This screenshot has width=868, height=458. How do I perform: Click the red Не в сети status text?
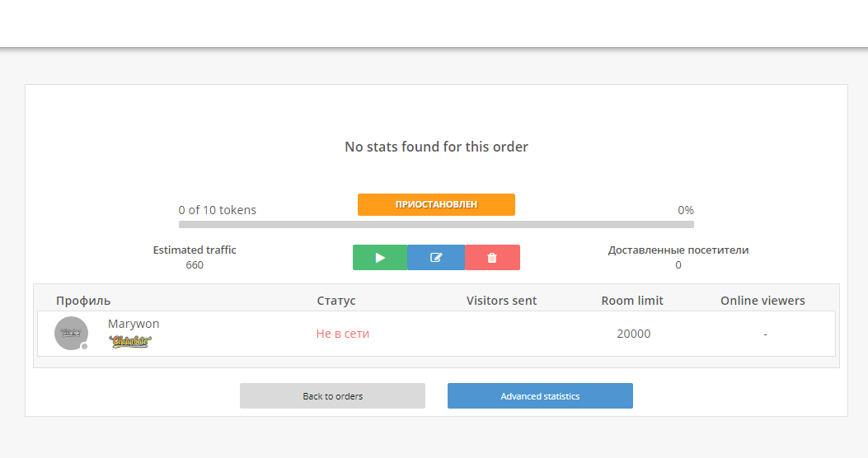point(343,334)
